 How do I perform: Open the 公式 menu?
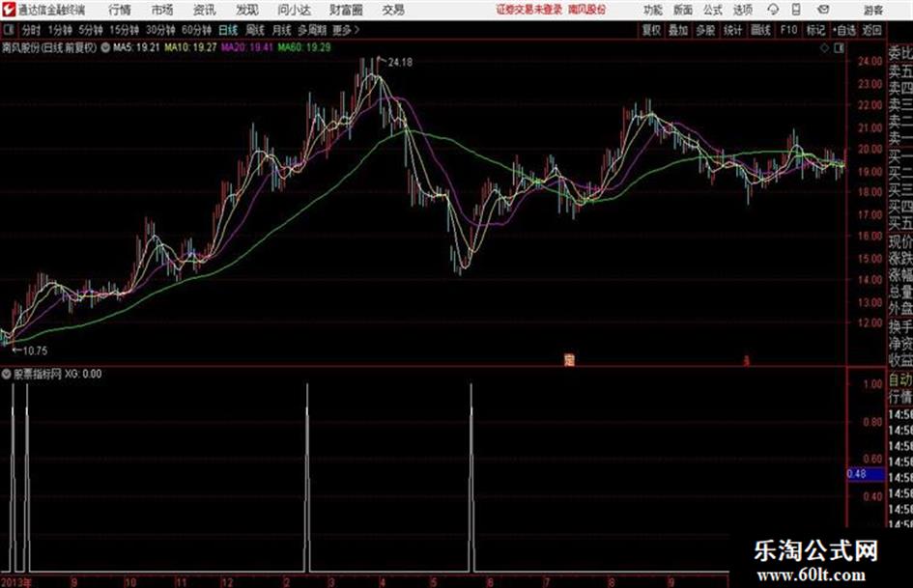[713, 10]
